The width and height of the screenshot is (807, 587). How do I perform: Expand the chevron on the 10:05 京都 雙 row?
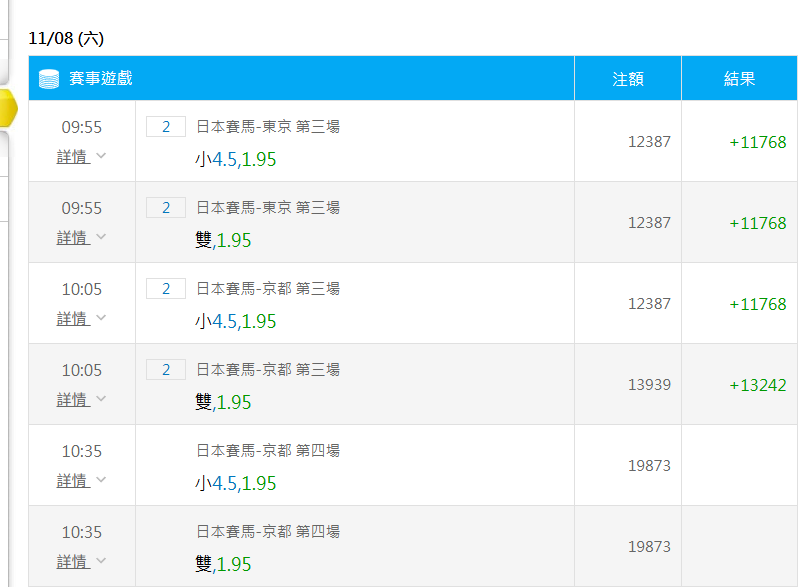pyautogui.click(x=100, y=399)
